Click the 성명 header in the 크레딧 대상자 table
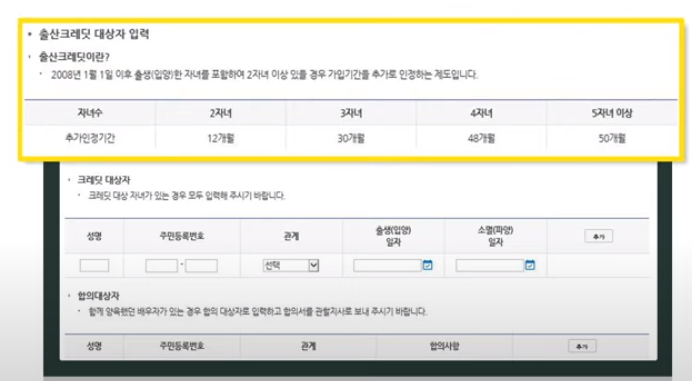692x381 pixels. click(94, 236)
